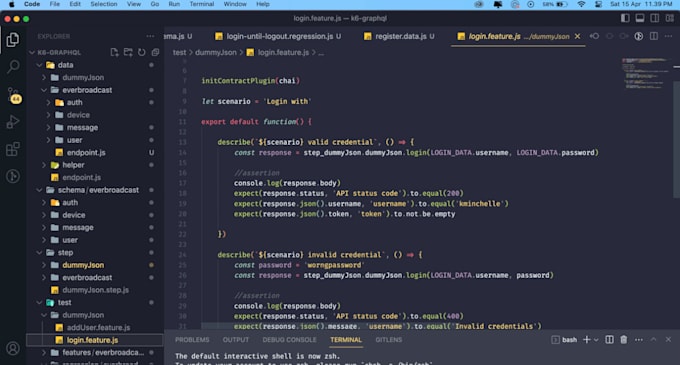The width and height of the screenshot is (680, 365).
Task: Switch to the OUTPUT panel tab
Action: 236,340
